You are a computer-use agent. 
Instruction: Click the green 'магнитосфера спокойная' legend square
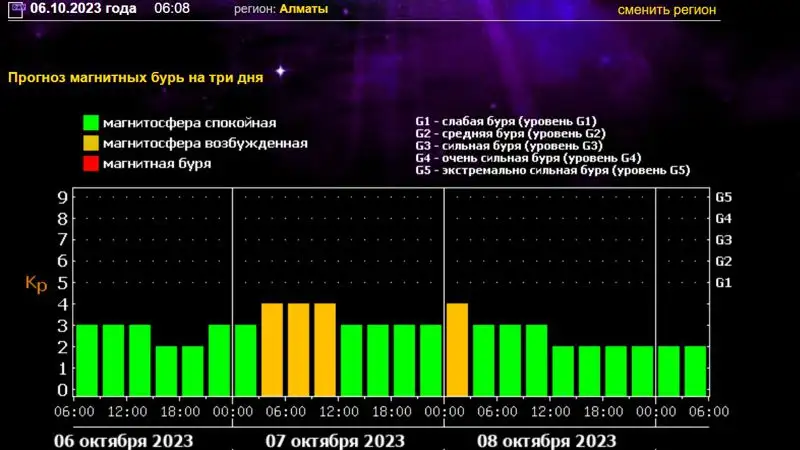[x=90, y=123]
